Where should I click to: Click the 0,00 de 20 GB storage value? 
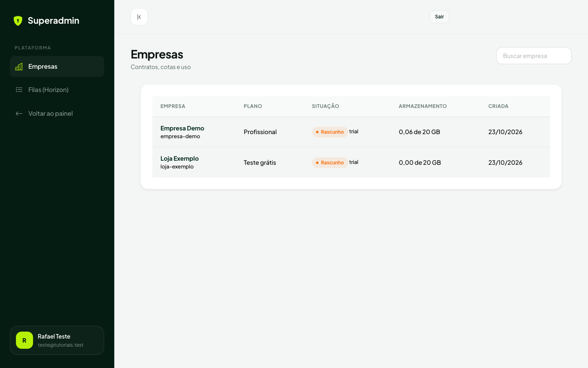coord(420,163)
